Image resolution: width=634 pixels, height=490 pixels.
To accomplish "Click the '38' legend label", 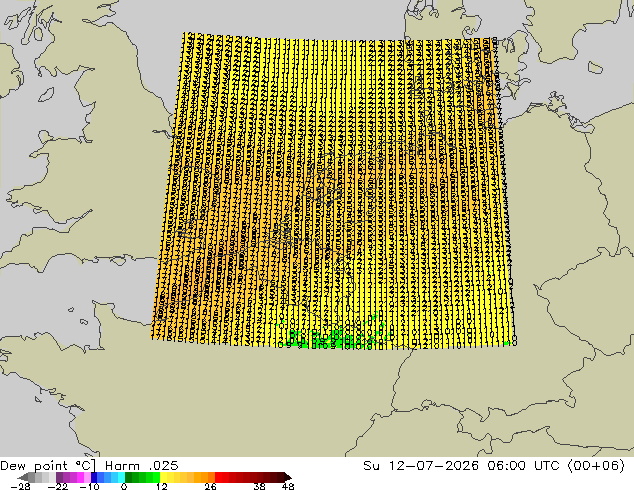I will [x=260, y=486].
